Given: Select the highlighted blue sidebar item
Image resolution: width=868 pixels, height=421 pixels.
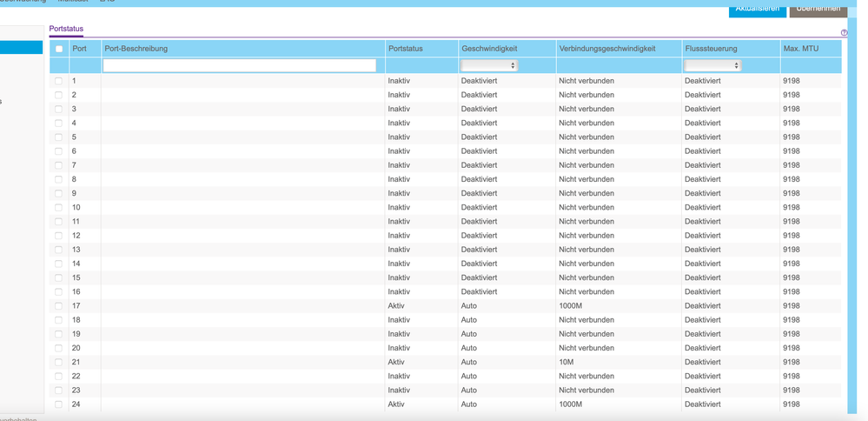Looking at the screenshot, I should click(x=21, y=47).
